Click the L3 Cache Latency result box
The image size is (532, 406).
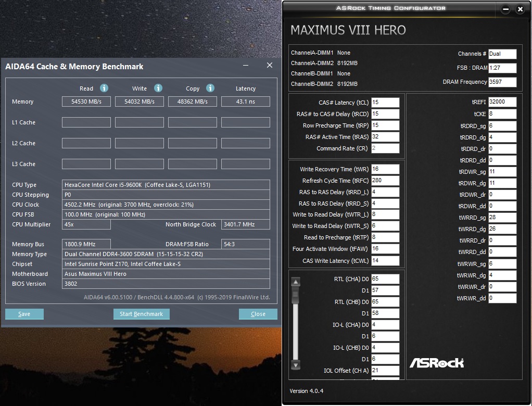[246, 164]
